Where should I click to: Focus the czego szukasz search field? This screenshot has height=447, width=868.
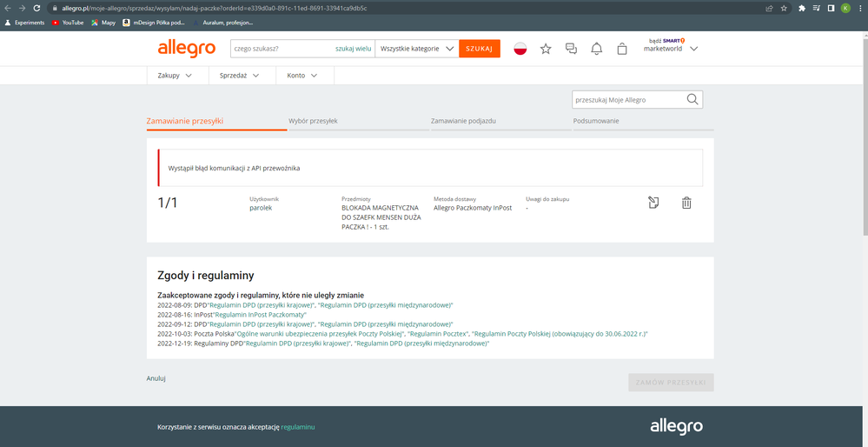pos(282,49)
